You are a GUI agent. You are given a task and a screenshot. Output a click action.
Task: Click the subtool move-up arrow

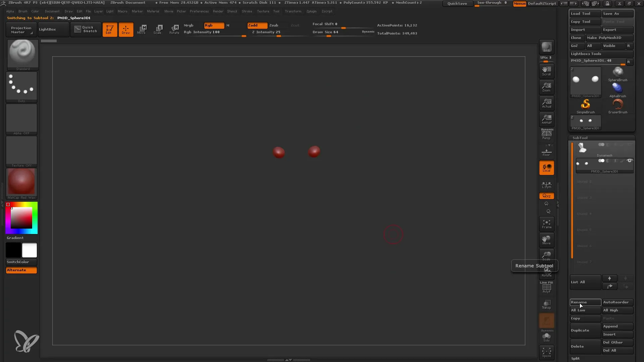coord(609,278)
